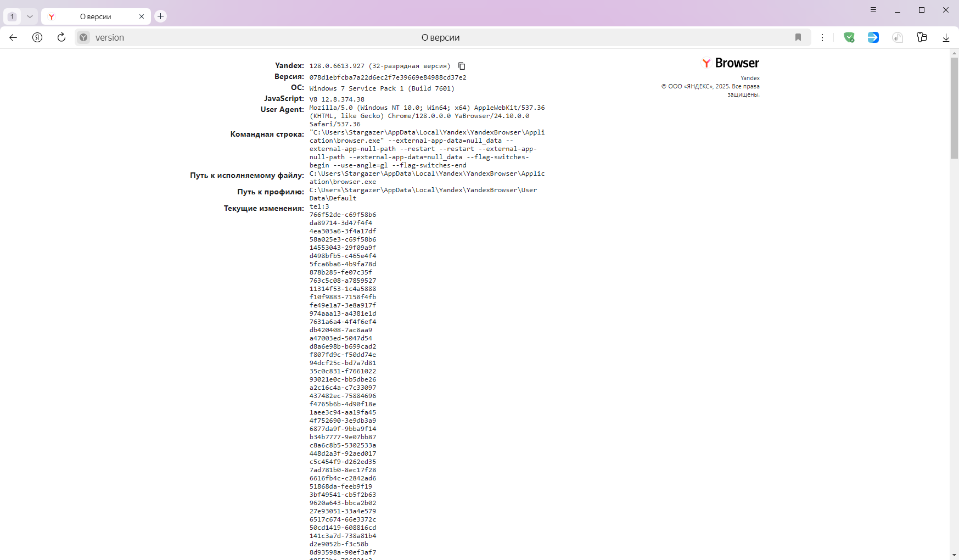Screen dimensions: 959x560
Task: Click the Путь к профилю label
Action: [x=271, y=192]
